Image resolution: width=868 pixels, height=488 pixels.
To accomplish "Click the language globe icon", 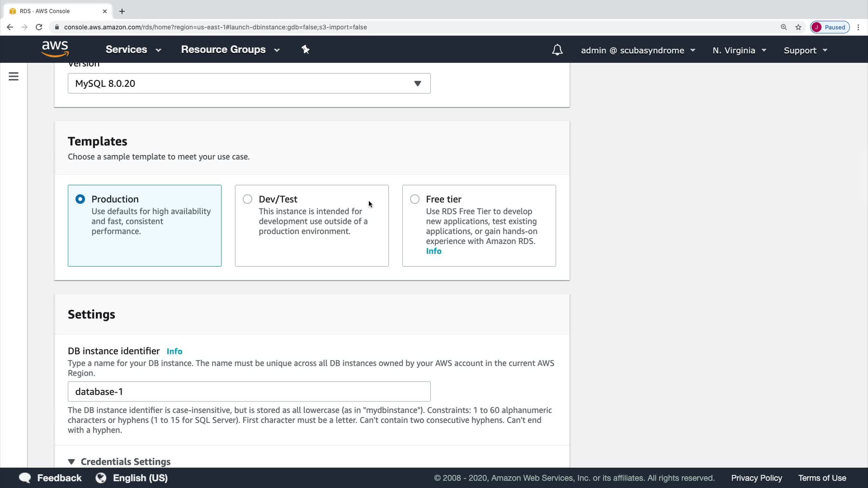I will (x=101, y=478).
